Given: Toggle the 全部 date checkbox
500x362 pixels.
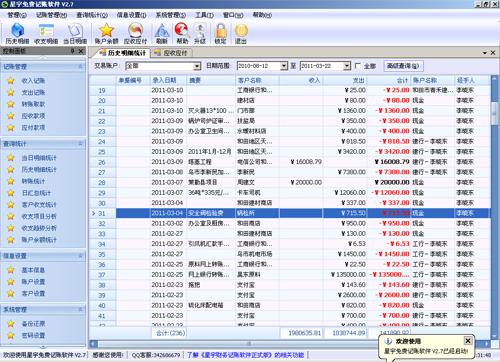Looking at the screenshot, I should (x=358, y=66).
